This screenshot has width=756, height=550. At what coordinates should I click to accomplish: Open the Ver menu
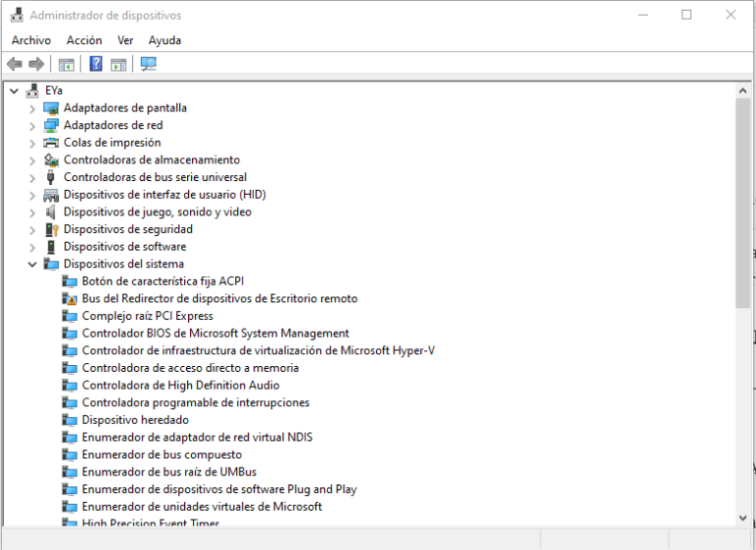pyautogui.click(x=125, y=40)
